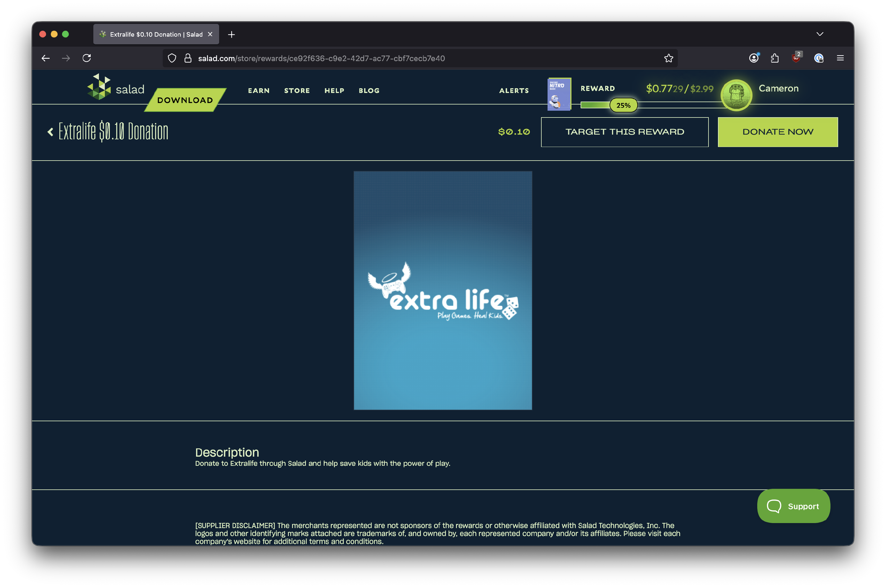Open the STORE menu item
This screenshot has width=886, height=588.
297,91
